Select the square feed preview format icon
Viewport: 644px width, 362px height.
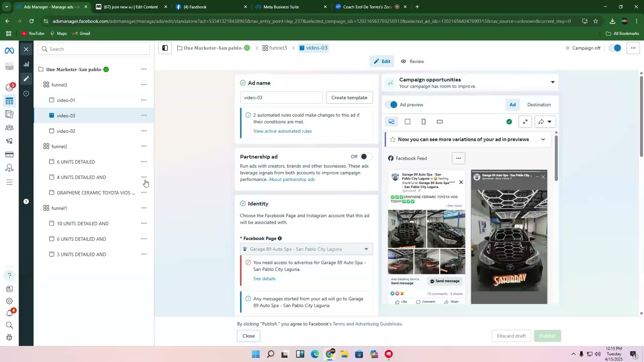[408, 122]
